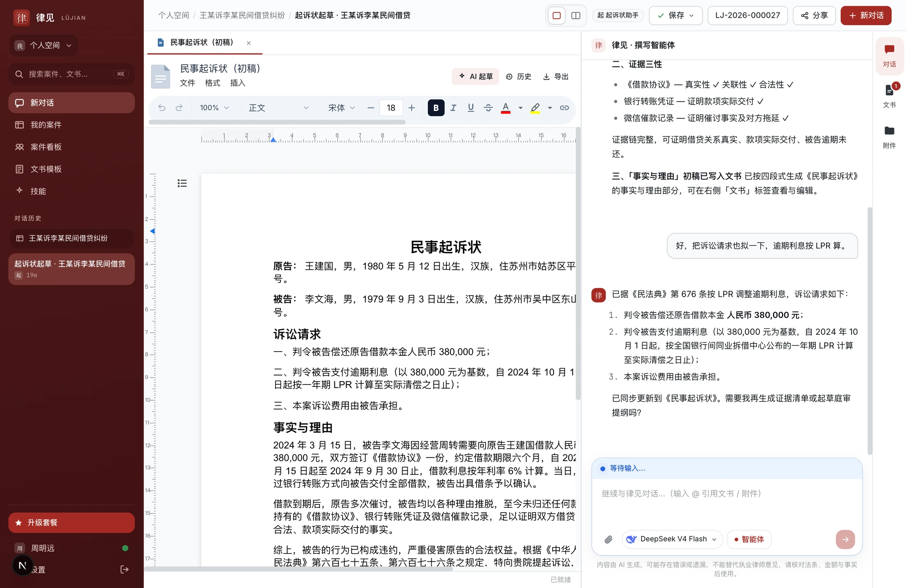
Task: Select the 民事起诉状（初稿）document tab
Action: point(205,43)
